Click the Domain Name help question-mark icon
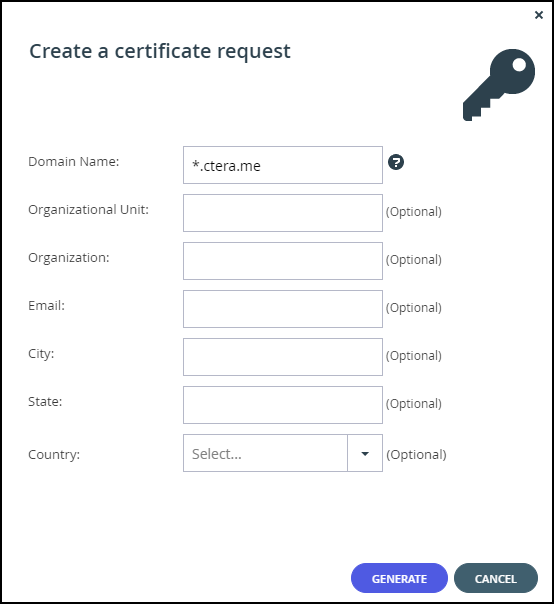The height and width of the screenshot is (604, 554). point(396,162)
